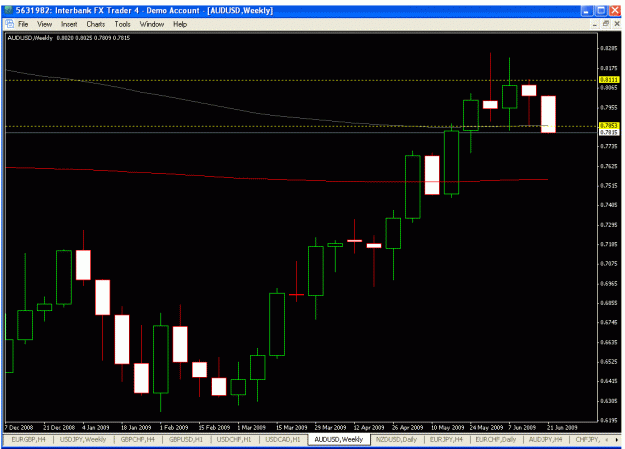625x449 pixels.
Task: Click the 18 Jan 2009 date label
Action: 136,427
